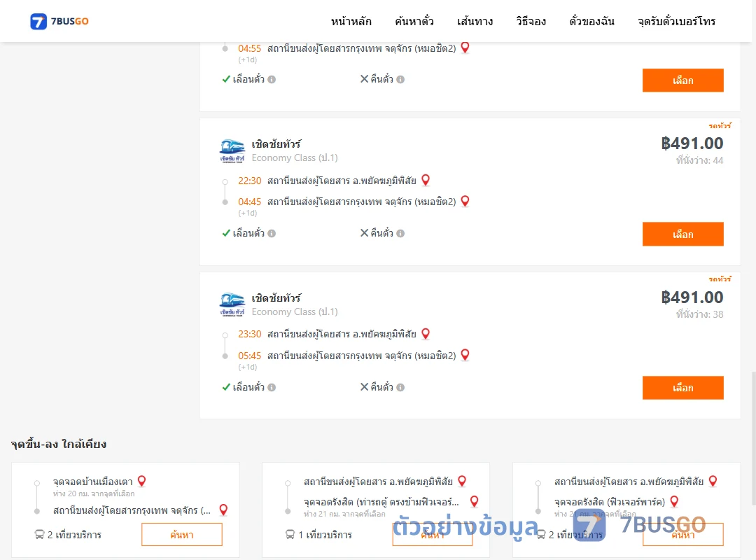Click Economy Class (ป.1) under the 22:30 trip
The width and height of the screenshot is (756, 560).
point(295,157)
